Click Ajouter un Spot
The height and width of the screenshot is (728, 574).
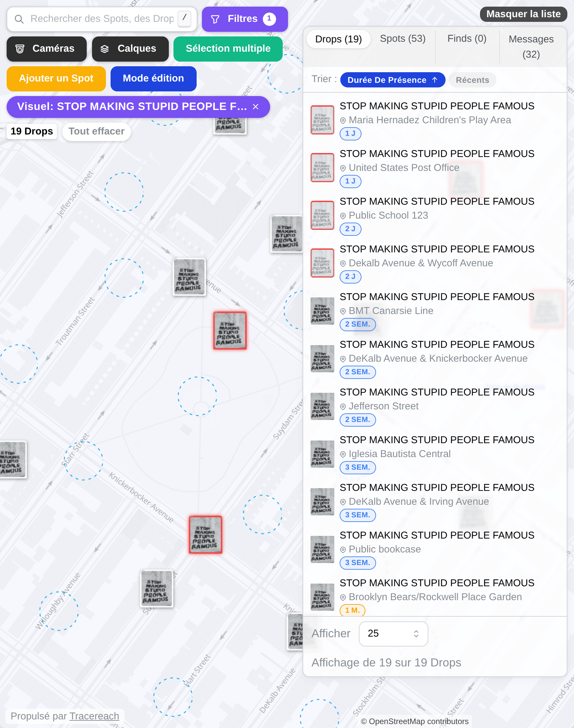pos(56,79)
